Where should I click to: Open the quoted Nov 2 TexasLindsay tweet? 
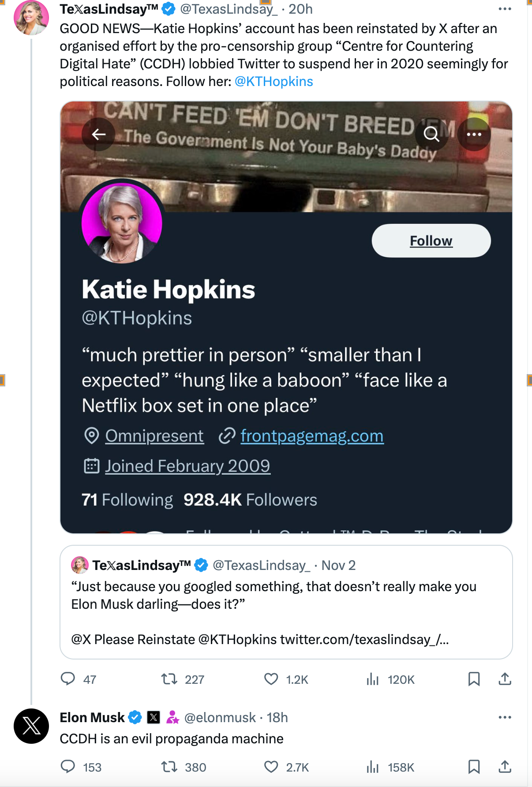[286, 602]
